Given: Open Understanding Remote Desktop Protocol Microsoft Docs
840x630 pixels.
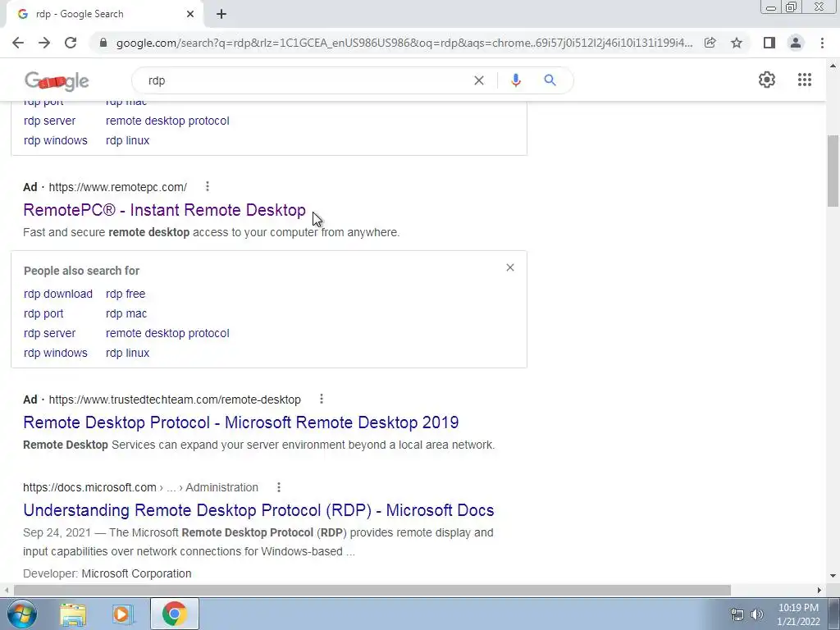Looking at the screenshot, I should point(258,510).
